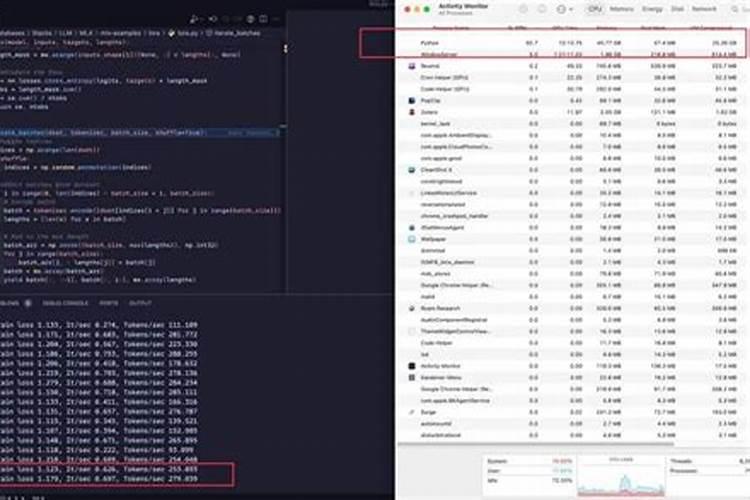Screen dimensions: 750x500
Task: Click the Activity Monitor process icon
Action: (411, 366)
